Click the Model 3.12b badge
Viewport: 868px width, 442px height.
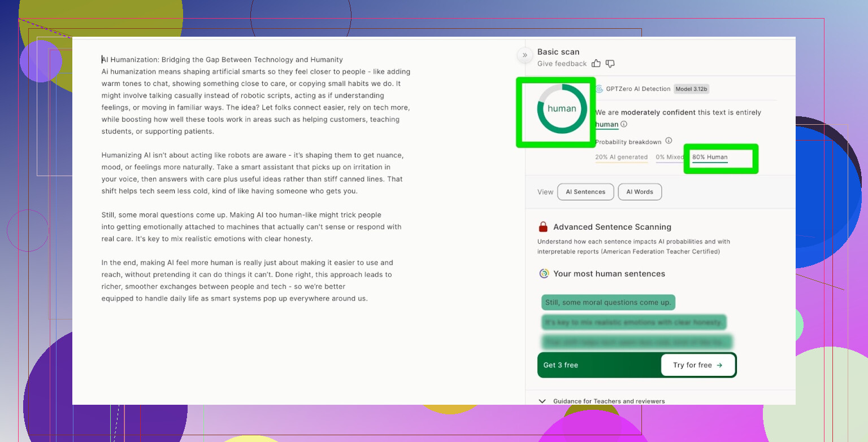[x=692, y=89]
